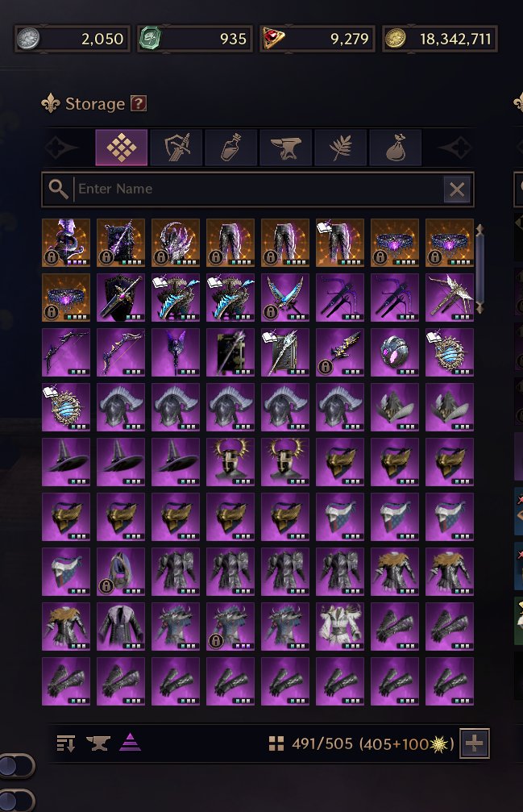The height and width of the screenshot is (812, 523).
Task: Click the Storage help question mark
Action: 138,103
